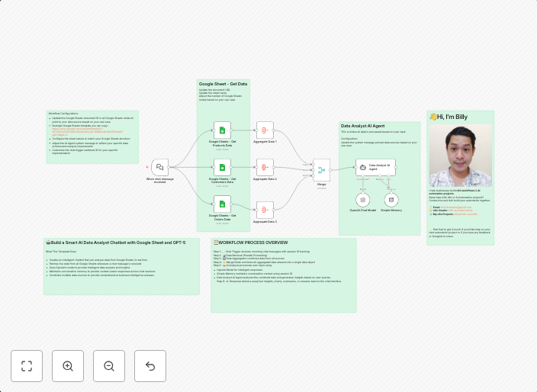Select the Simple Memory node

pos(391,200)
